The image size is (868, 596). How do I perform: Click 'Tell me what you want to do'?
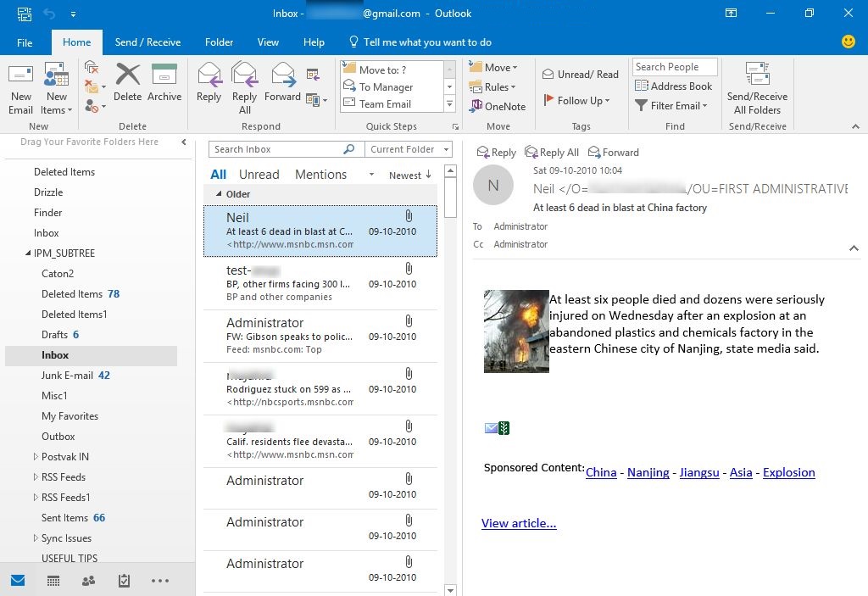pyautogui.click(x=420, y=42)
